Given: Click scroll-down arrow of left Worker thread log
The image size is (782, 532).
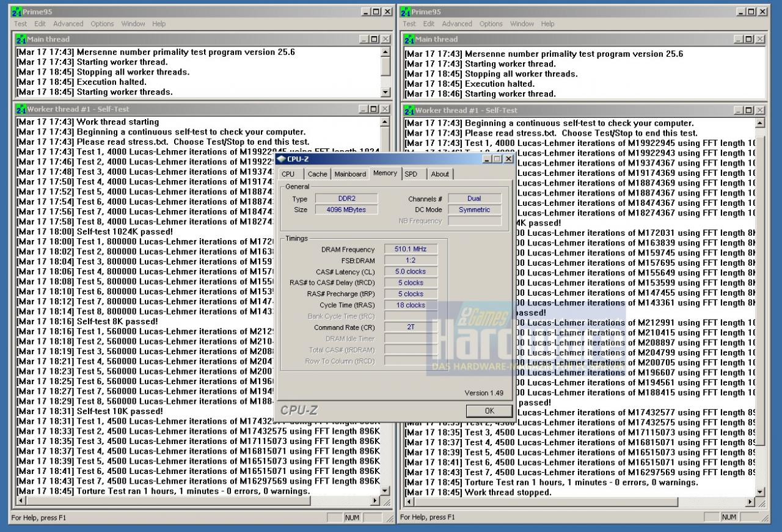Looking at the screenshot, I should [x=385, y=490].
